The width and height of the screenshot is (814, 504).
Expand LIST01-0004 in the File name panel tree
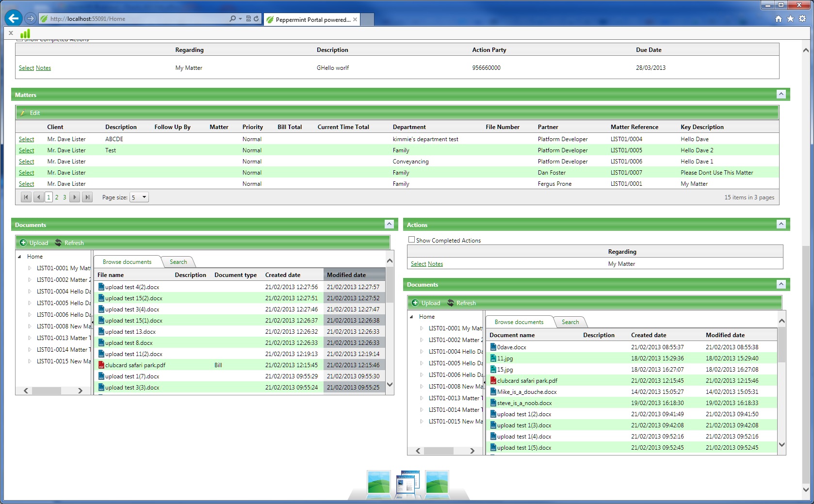pos(30,291)
